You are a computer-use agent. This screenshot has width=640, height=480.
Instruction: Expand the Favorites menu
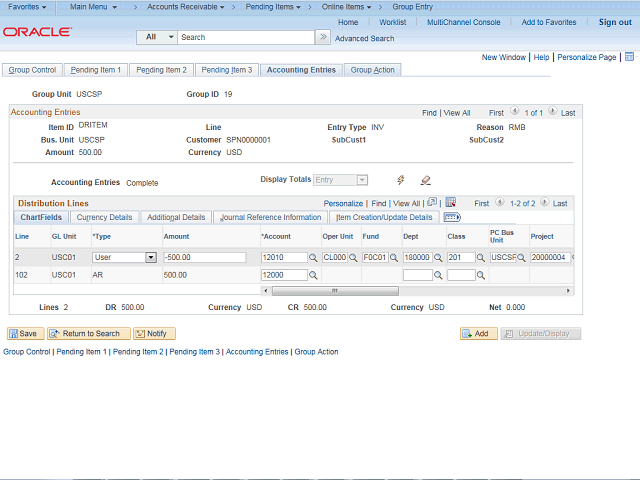click(x=27, y=7)
